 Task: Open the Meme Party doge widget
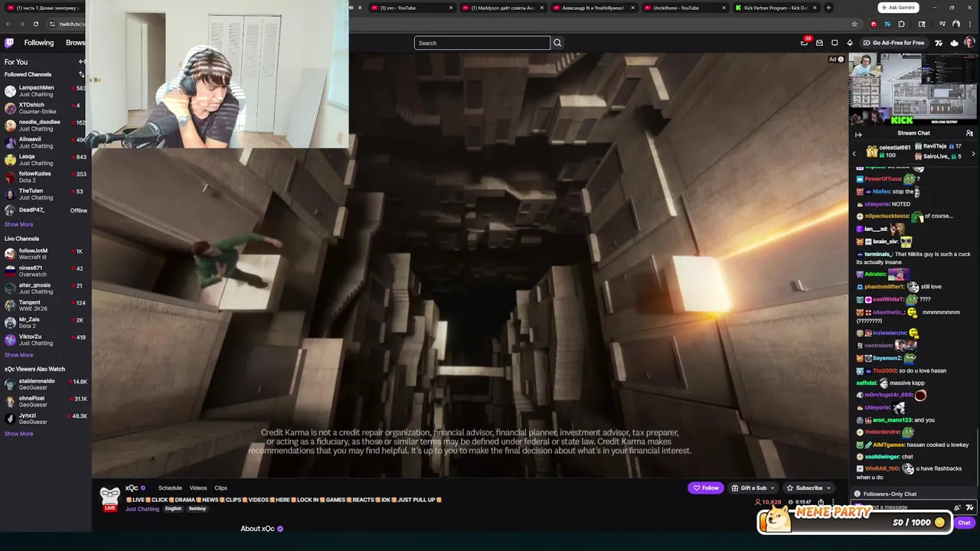(x=854, y=520)
